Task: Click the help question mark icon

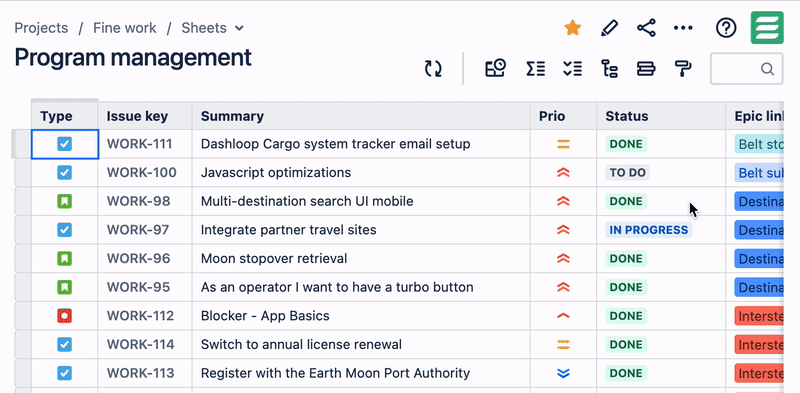Action: 726,28
